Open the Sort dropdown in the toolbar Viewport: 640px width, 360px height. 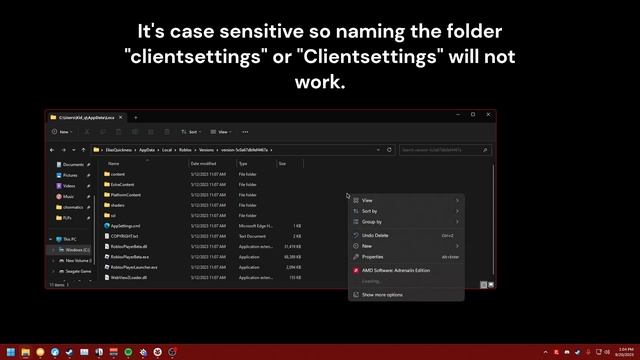point(191,132)
